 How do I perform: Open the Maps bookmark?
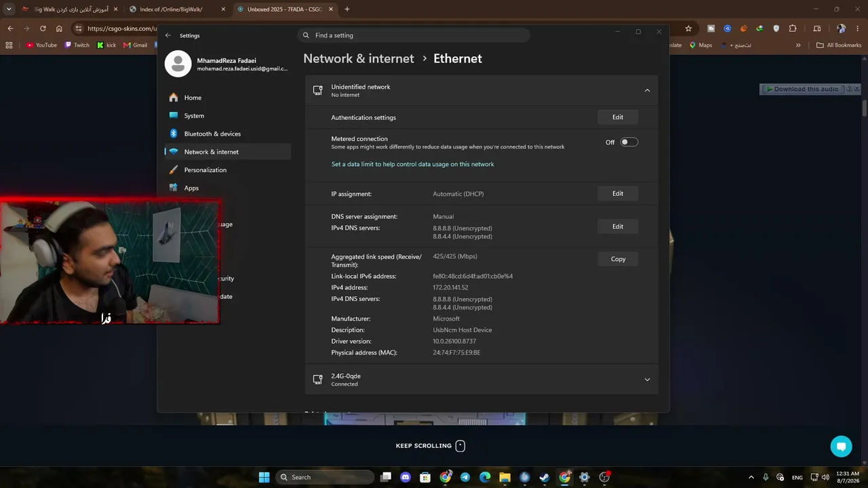[701, 45]
